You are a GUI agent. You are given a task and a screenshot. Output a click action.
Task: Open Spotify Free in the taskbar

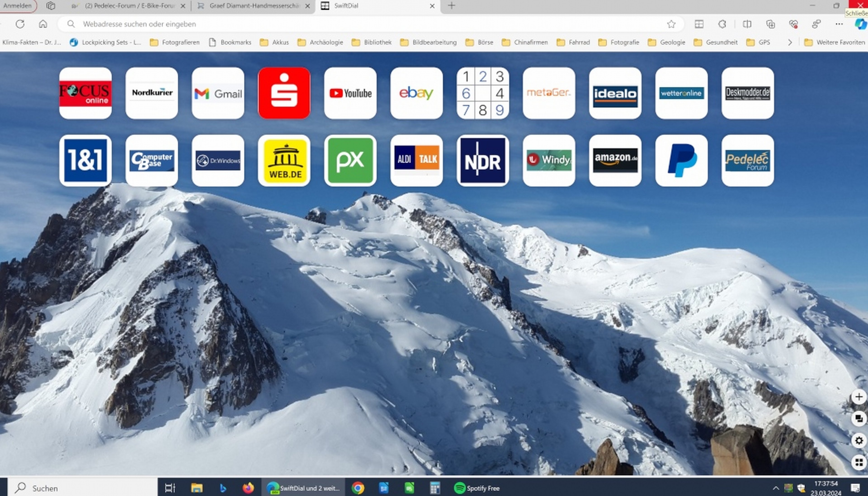point(477,488)
